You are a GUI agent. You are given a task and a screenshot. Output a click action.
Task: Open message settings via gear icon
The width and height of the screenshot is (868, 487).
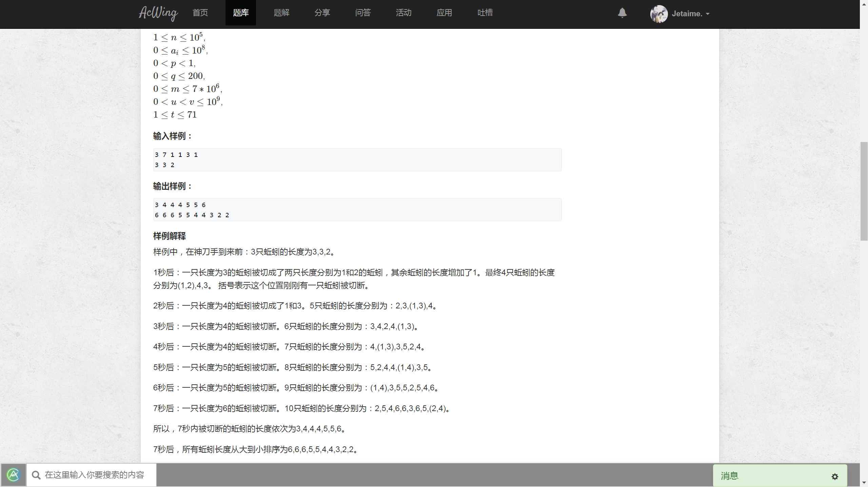click(835, 476)
